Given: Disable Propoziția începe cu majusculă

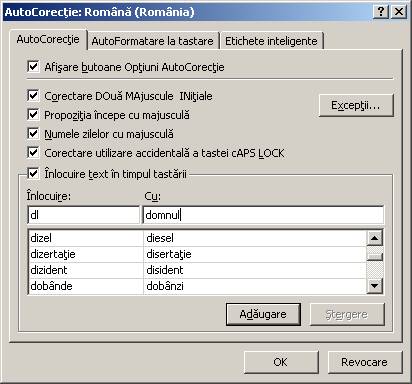Looking at the screenshot, I should point(33,115).
